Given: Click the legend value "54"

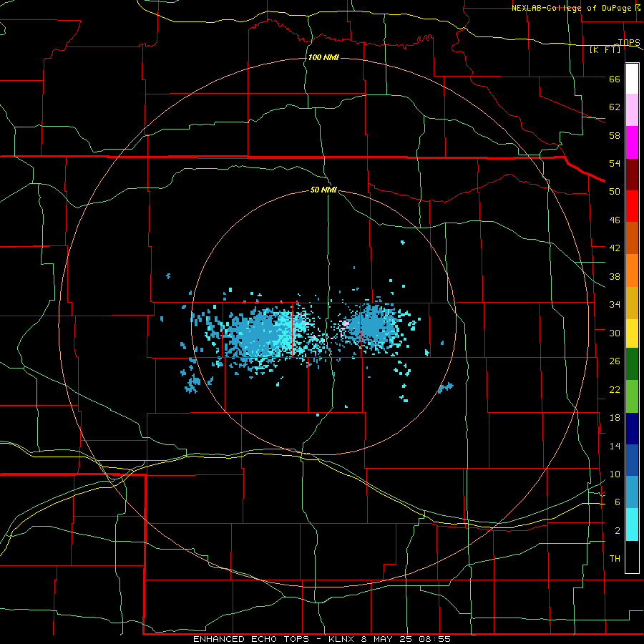Looking at the screenshot, I should (x=615, y=163).
